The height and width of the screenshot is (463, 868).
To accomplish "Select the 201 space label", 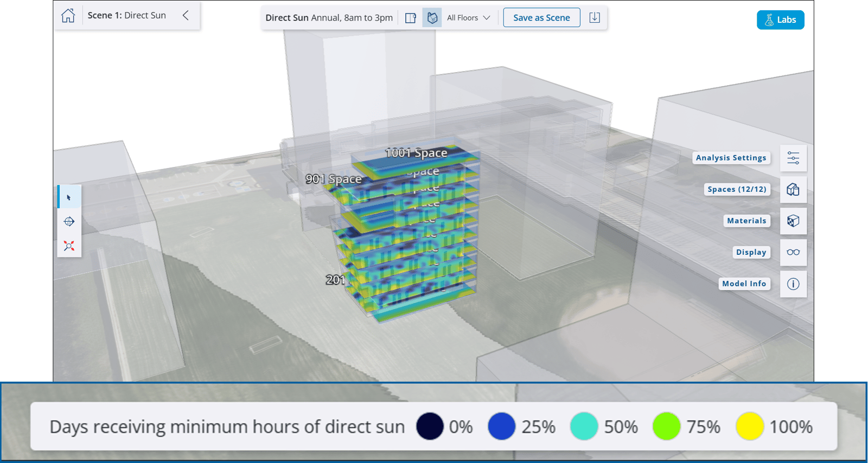I will 335,280.
